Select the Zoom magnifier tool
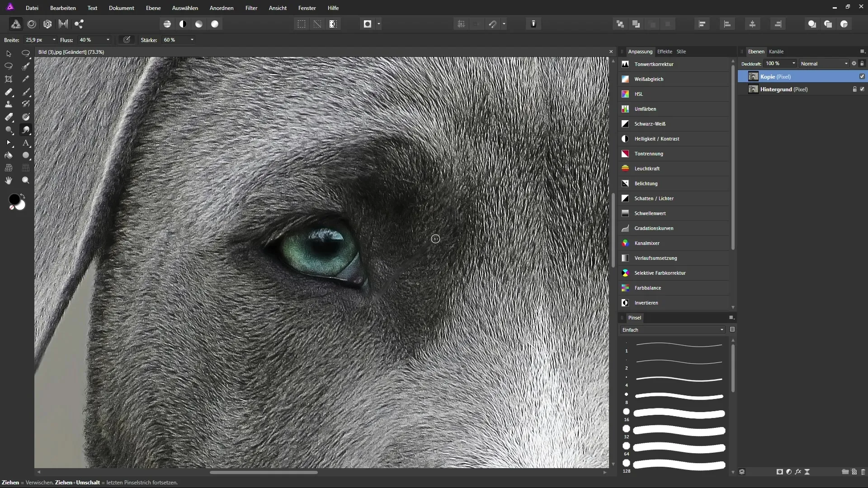 point(26,180)
